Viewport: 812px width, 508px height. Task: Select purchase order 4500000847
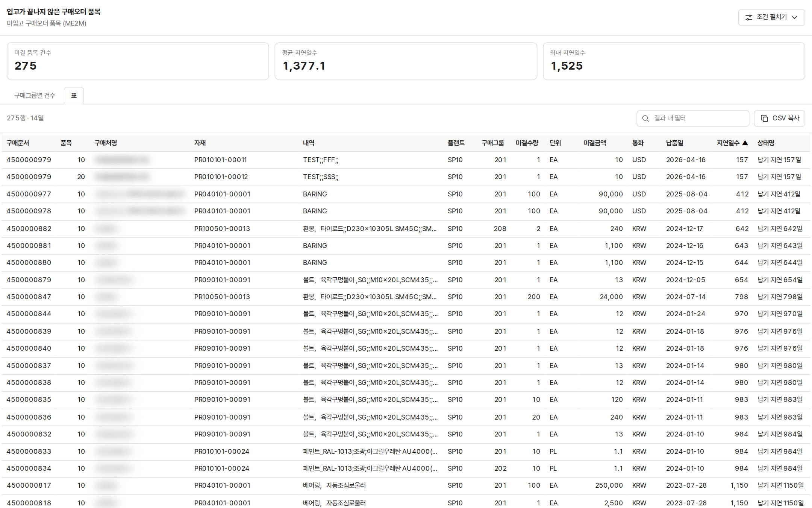point(29,297)
